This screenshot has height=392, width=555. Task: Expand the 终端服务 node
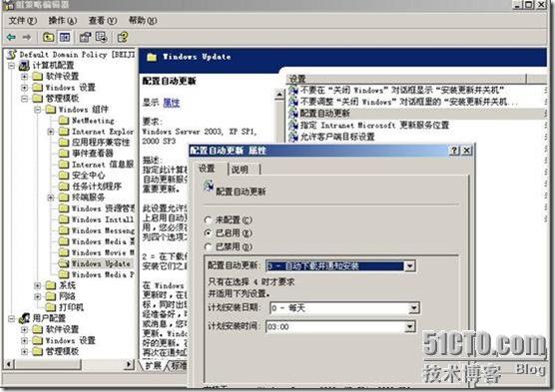[51, 197]
